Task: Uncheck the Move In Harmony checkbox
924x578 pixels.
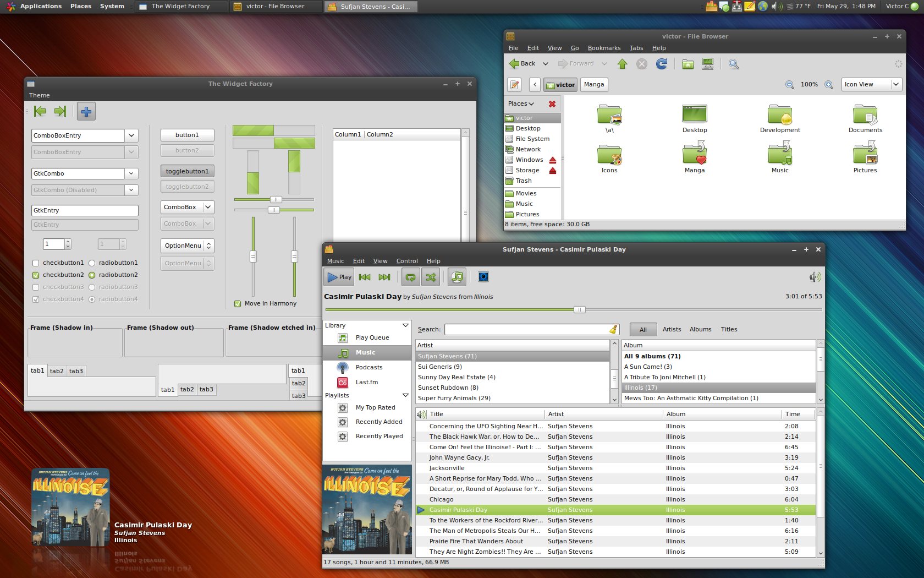Action: click(x=238, y=304)
